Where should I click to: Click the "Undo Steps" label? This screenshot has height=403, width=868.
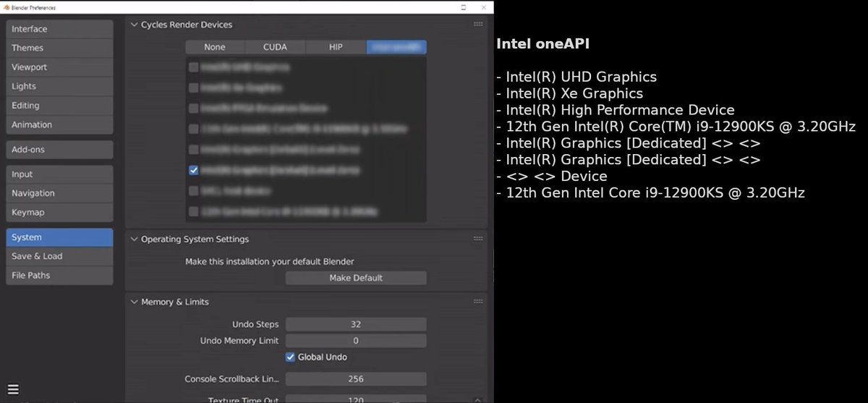255,325
